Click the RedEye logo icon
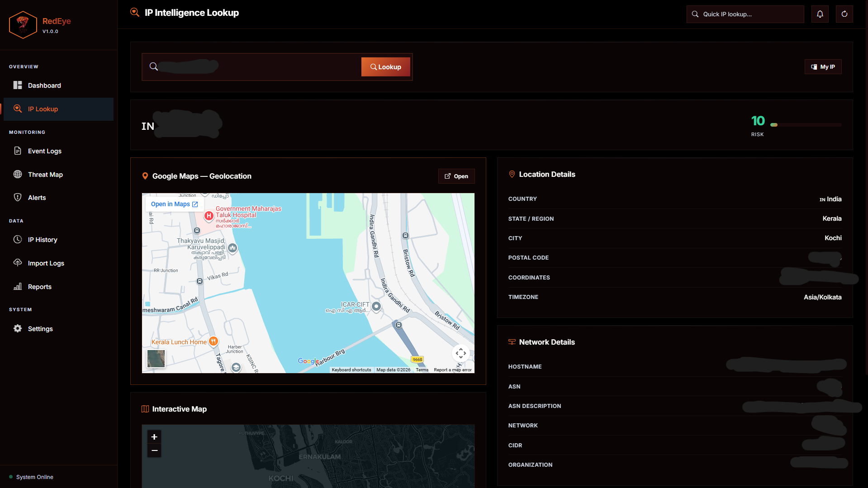The height and width of the screenshot is (488, 868). (23, 25)
